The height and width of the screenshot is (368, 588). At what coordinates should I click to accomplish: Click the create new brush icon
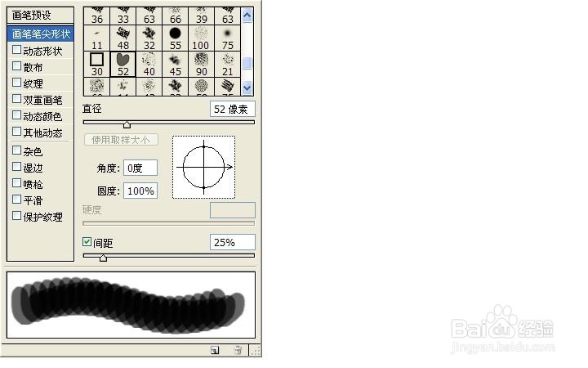[x=215, y=350]
